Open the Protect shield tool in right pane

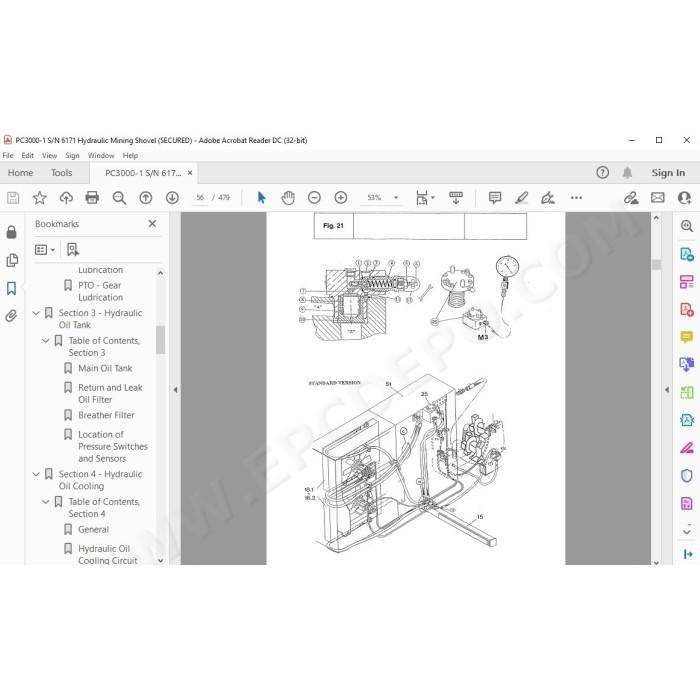pos(687,475)
